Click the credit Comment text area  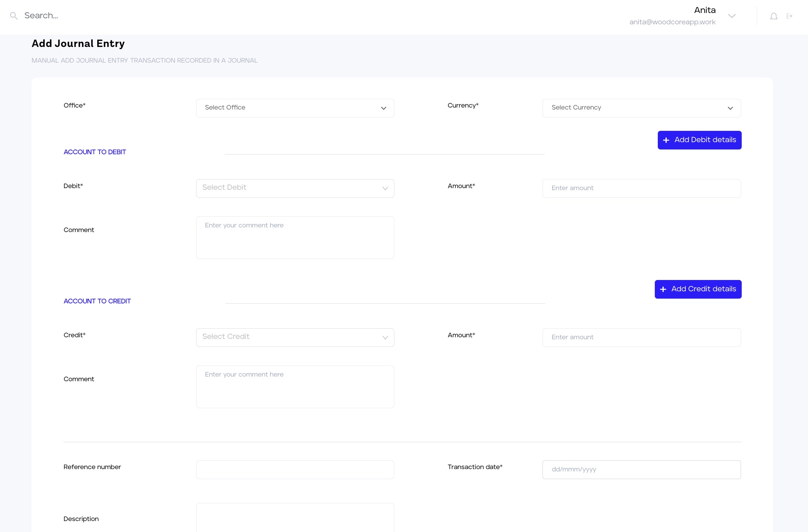click(295, 387)
